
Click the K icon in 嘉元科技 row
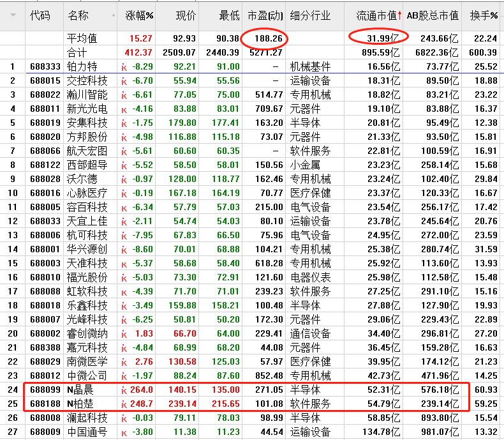tap(124, 349)
